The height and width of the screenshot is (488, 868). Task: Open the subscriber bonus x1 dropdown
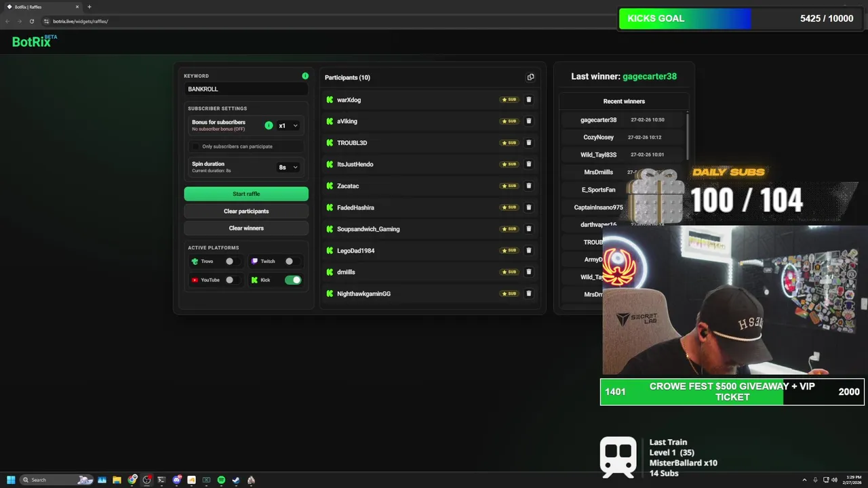(x=288, y=125)
